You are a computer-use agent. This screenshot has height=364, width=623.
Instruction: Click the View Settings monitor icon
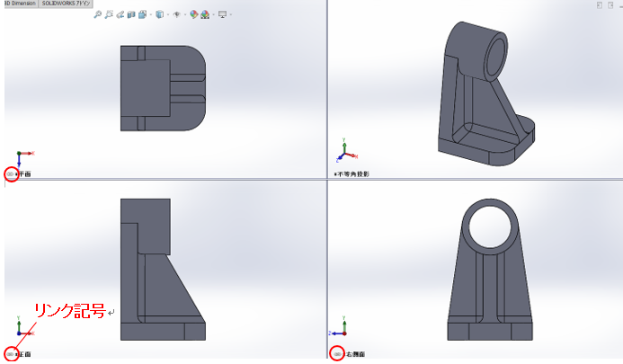click(x=222, y=14)
